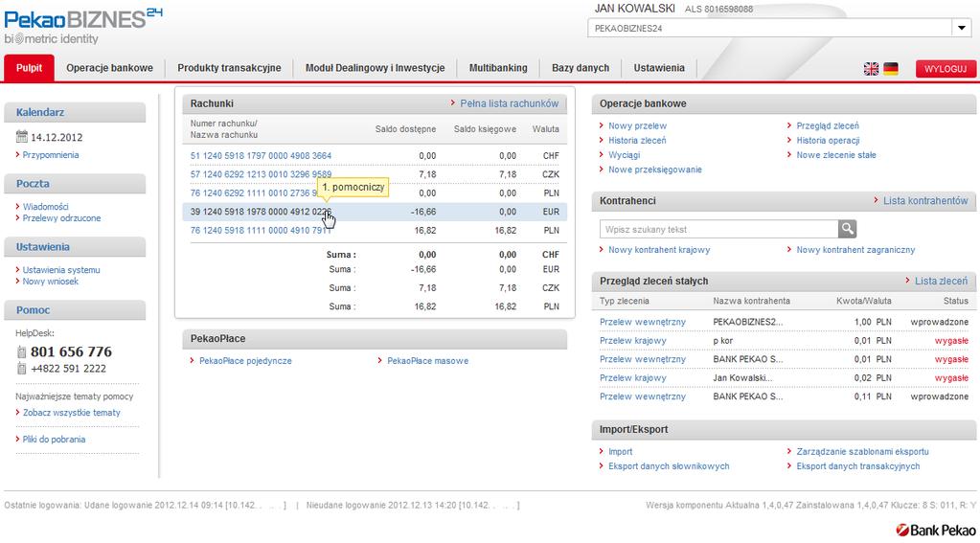The height and width of the screenshot is (543, 980).
Task: Open CZK account 57 1240 6292 1213
Action: tap(261, 174)
